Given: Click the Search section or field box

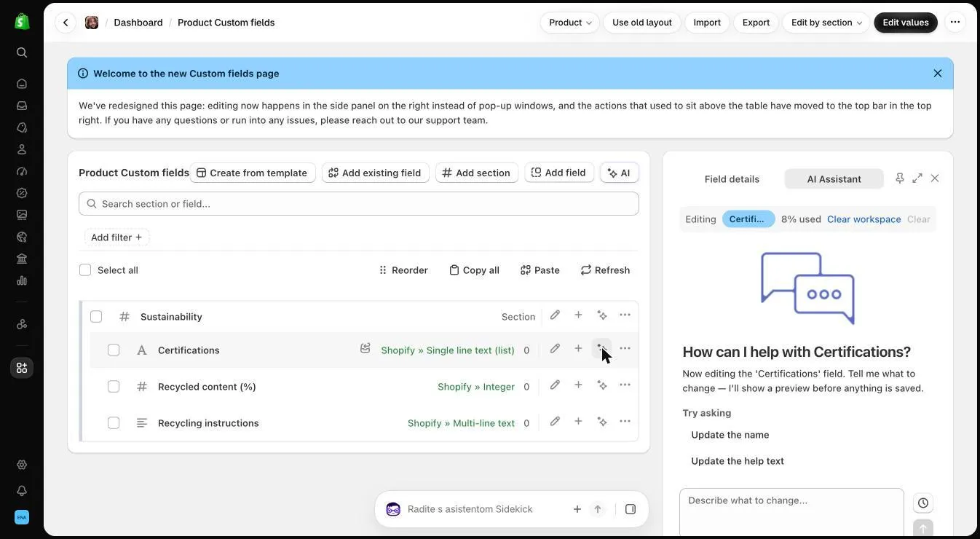Looking at the screenshot, I should 359,204.
